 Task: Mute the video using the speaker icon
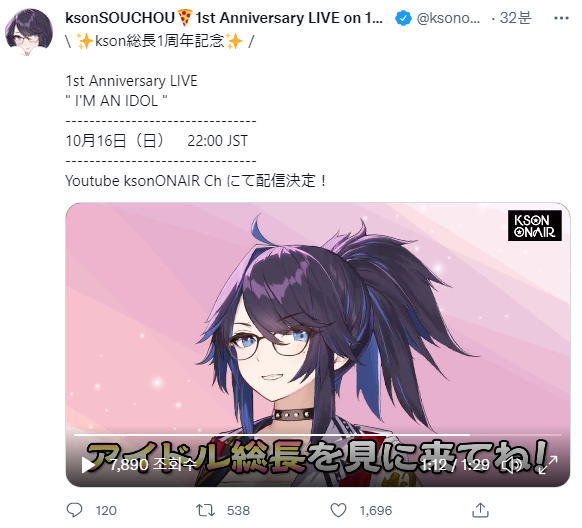point(511,465)
